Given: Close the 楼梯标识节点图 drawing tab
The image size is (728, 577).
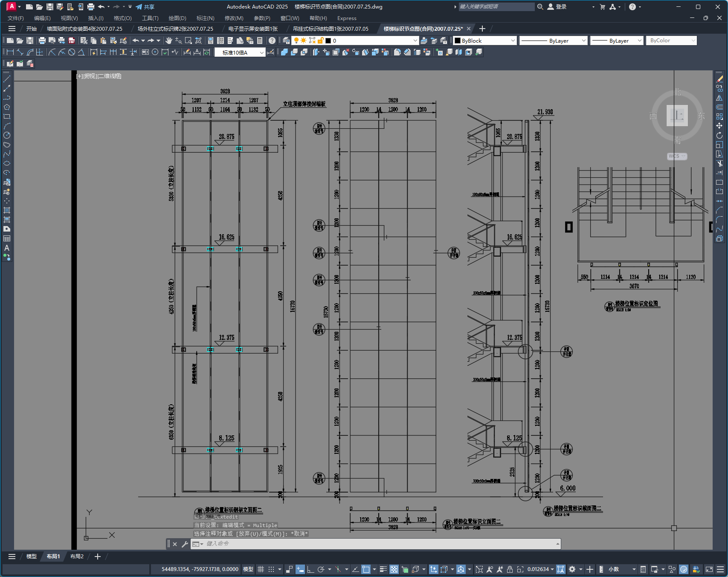Looking at the screenshot, I should (469, 29).
